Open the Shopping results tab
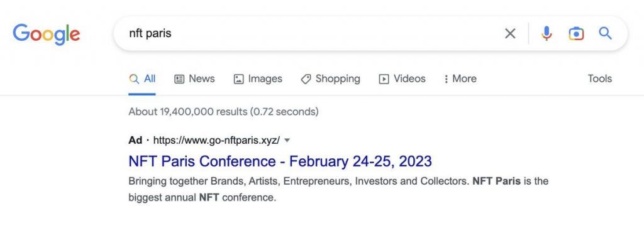This screenshot has width=644, height=228. pos(330,79)
